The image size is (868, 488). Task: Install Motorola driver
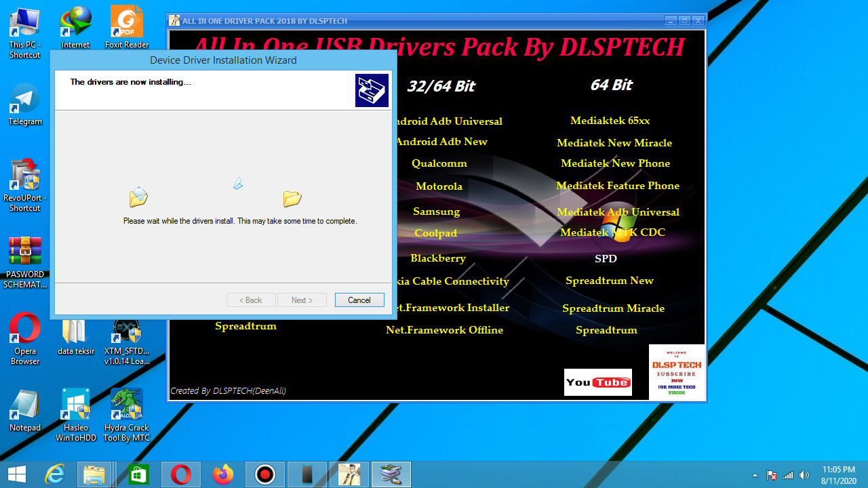click(439, 186)
